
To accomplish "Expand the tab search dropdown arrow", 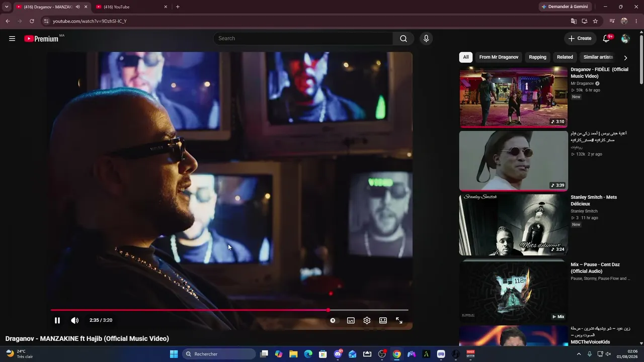I will point(7,7).
